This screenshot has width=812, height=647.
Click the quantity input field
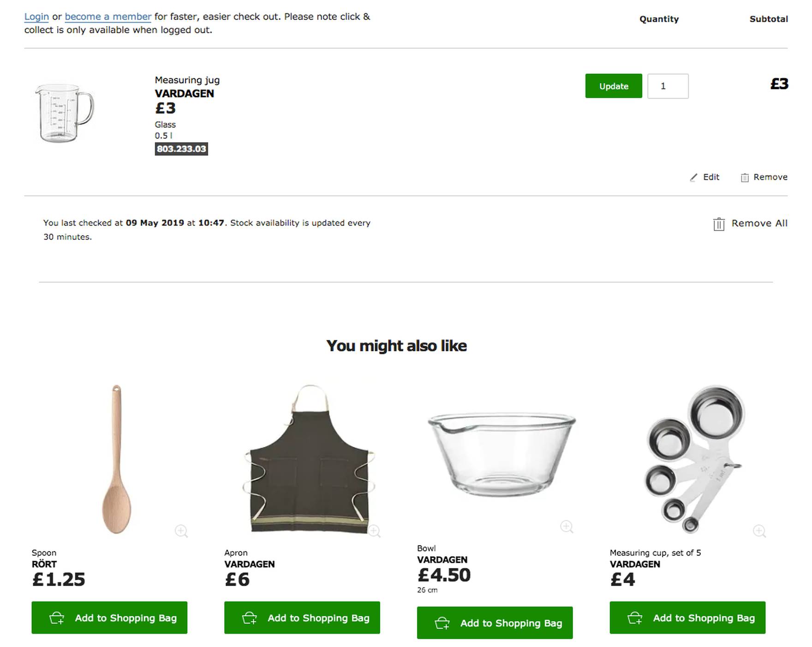pyautogui.click(x=668, y=86)
